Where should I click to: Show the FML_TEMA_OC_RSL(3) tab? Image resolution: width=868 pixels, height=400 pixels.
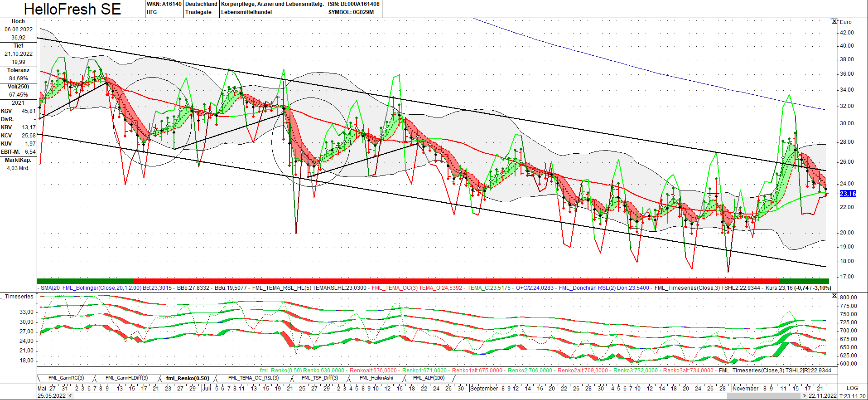click(254, 378)
